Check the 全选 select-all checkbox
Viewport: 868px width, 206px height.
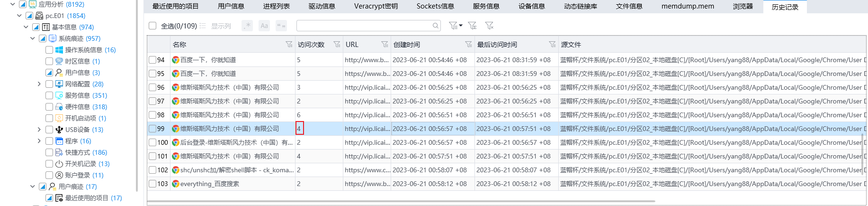[152, 26]
